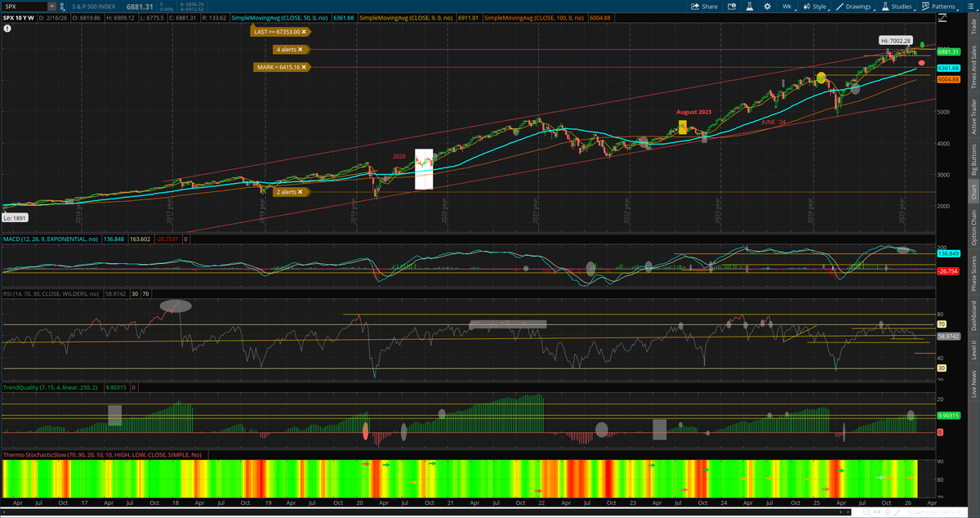Click the 136.849 MACD value tag
Viewport: 980px width, 518px height.
pos(947,254)
